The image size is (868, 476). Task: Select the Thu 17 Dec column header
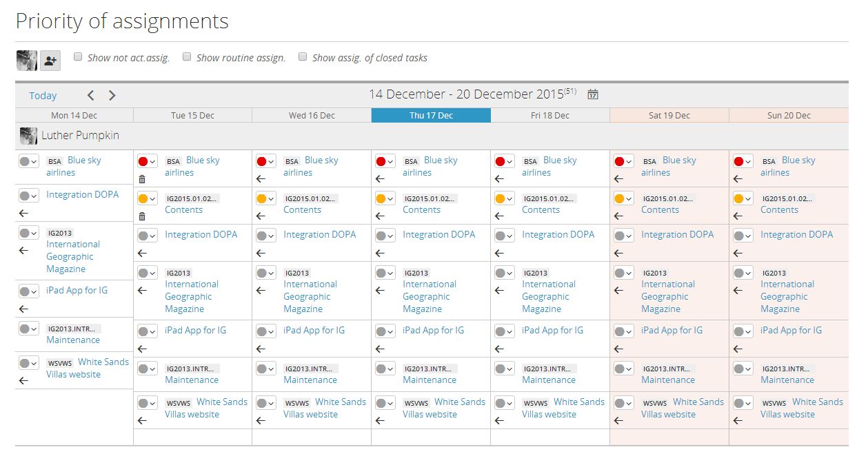[x=431, y=116]
